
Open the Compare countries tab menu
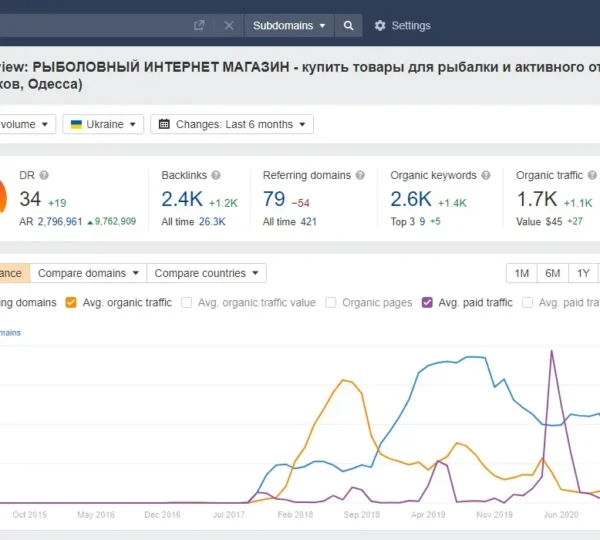click(x=206, y=273)
